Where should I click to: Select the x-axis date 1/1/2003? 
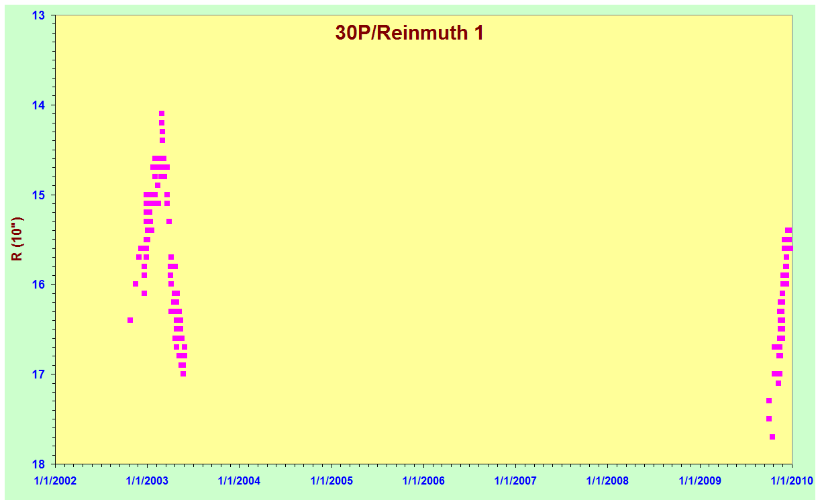tap(148, 481)
